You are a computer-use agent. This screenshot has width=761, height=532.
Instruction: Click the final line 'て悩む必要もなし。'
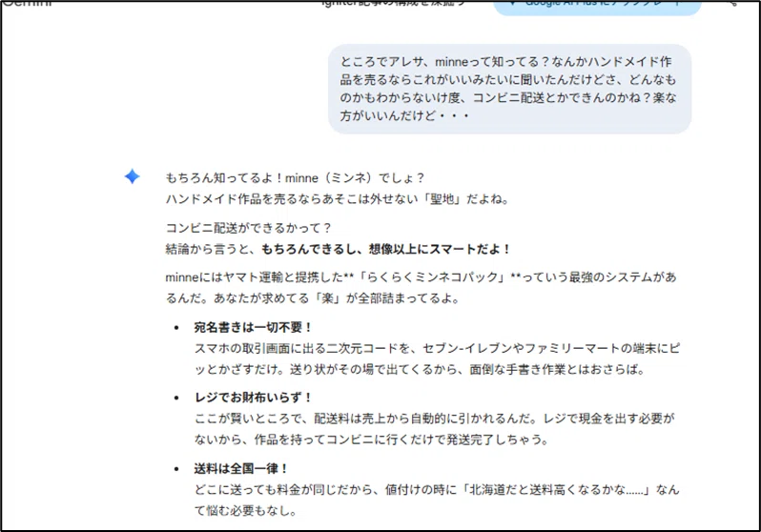coord(246,511)
